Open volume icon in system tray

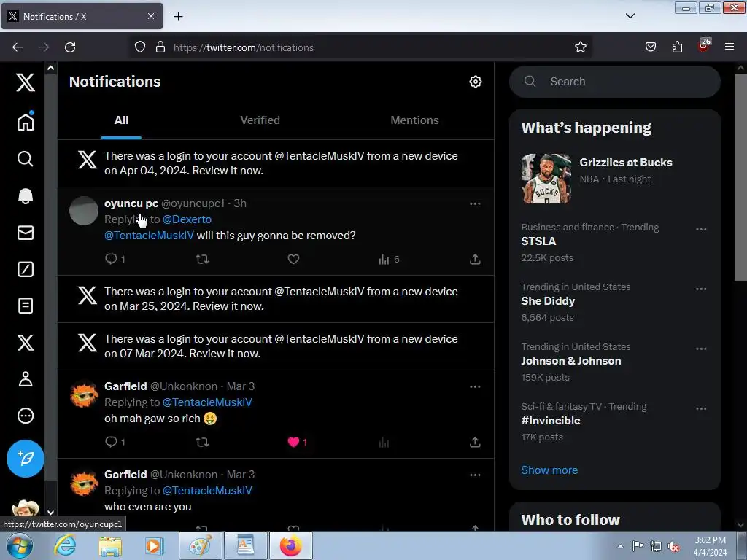(673, 547)
